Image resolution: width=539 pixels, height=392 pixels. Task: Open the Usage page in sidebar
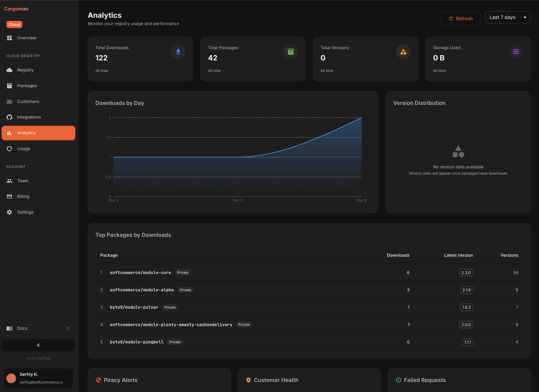pyautogui.click(x=24, y=148)
